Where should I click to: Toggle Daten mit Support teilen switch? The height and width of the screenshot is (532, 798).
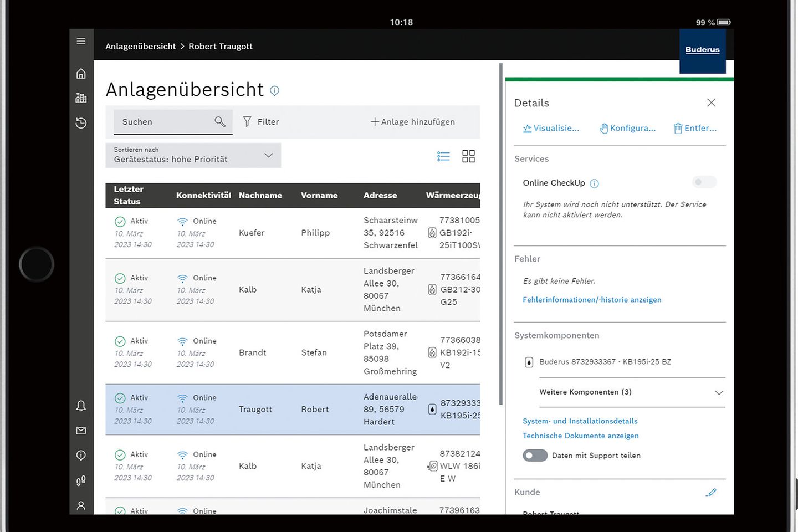click(535, 456)
